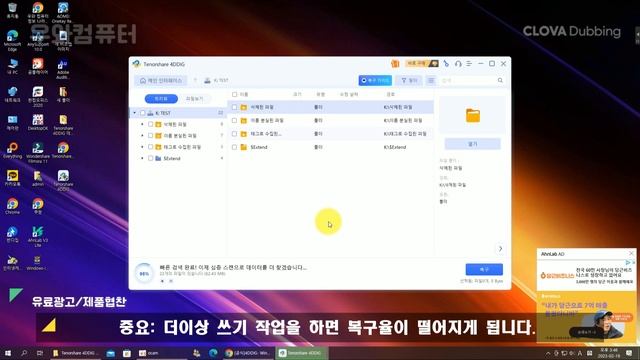Switch to Tenorshare 4DDiG green taskbar button
The height and width of the screenshot is (360, 640).
tap(301, 353)
